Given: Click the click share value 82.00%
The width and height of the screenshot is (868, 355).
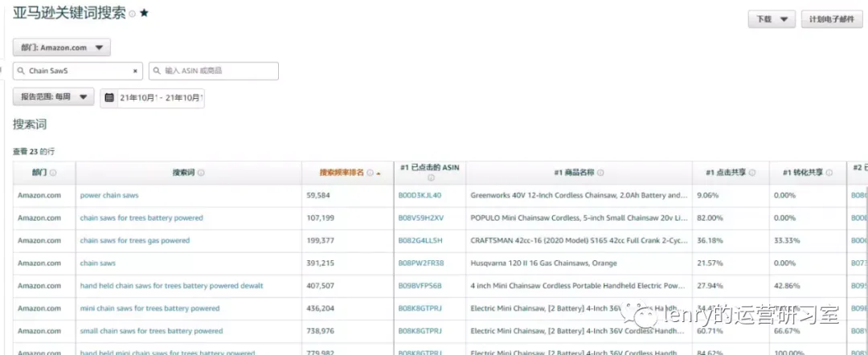Looking at the screenshot, I should click(x=710, y=218).
